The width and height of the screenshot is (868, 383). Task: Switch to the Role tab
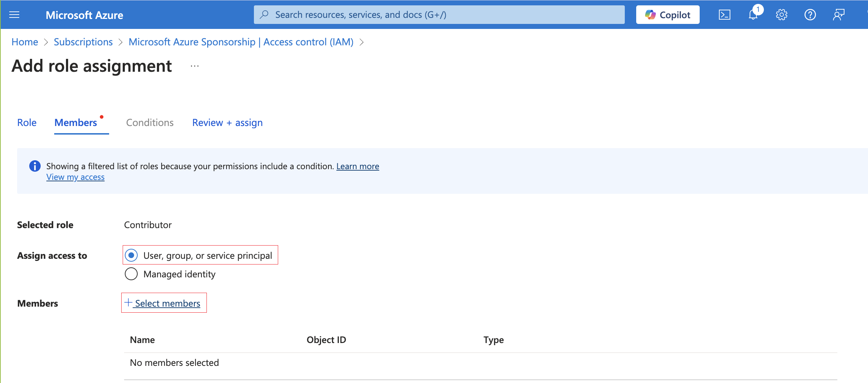pyautogui.click(x=27, y=122)
